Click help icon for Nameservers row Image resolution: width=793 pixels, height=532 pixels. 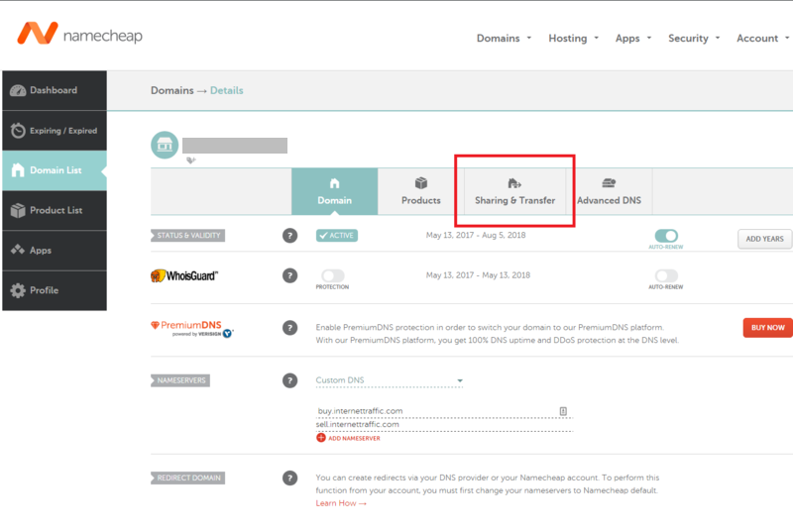(x=289, y=380)
